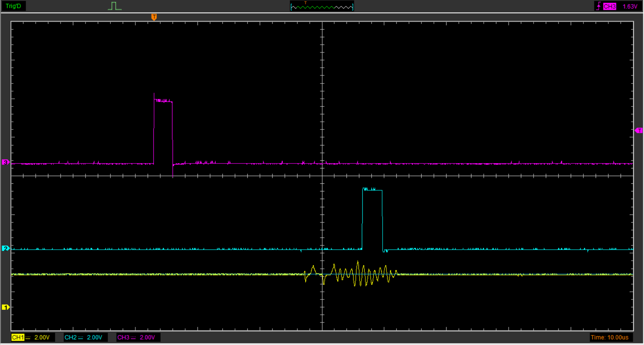Screen dimensions: 644x345
Task: Click the CH1 2.00V scale value
Action: coord(42,337)
